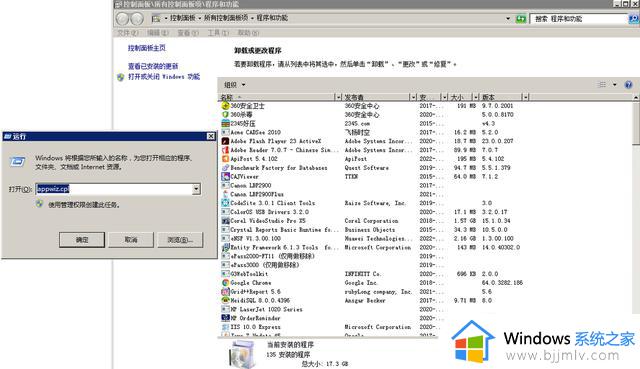
Task: Click 取消 (Cancel) in Run dialog
Action: (x=131, y=240)
